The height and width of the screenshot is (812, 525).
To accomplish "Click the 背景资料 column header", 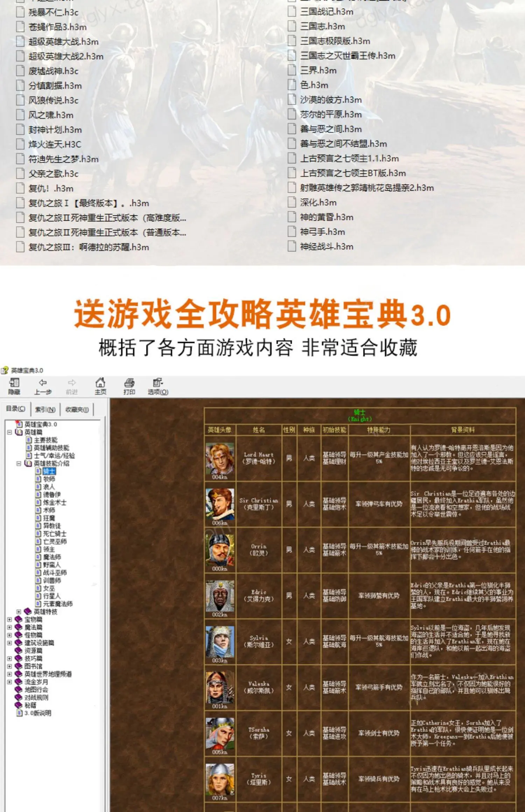I will click(x=463, y=430).
